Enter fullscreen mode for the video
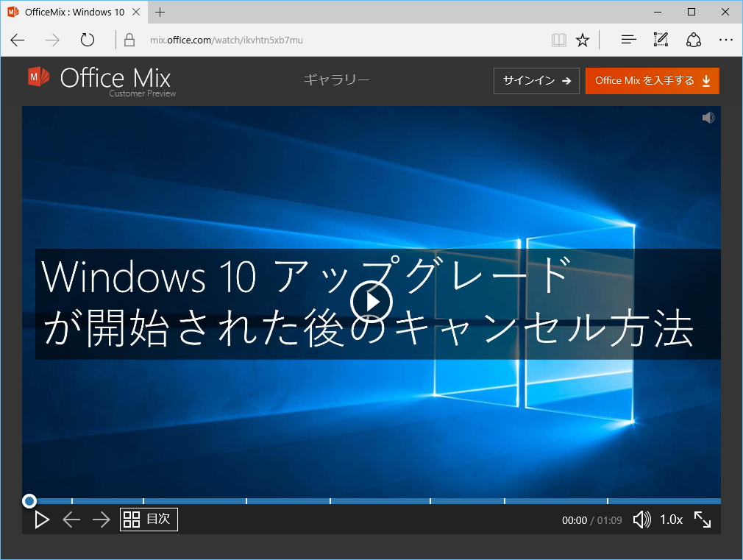Image resolution: width=743 pixels, height=560 pixels. pos(703,519)
